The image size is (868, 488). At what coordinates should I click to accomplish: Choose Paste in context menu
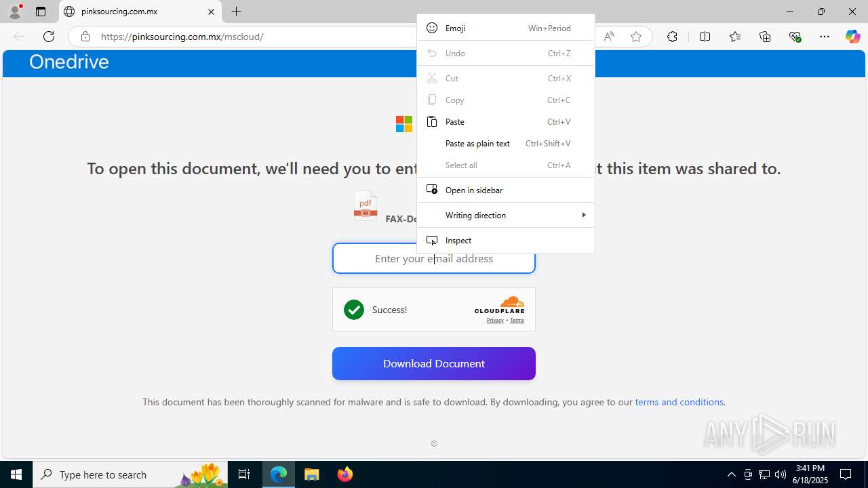506,121
